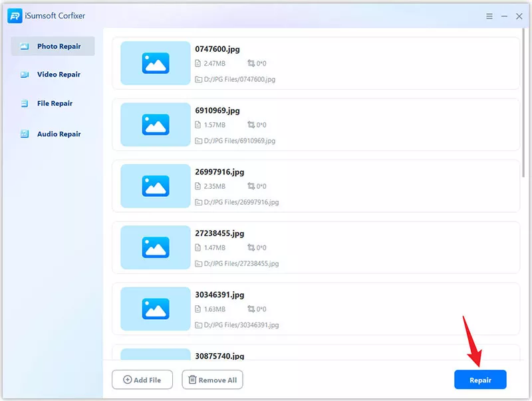The image size is (532, 401).
Task: Click the Photo Repair sidebar icon
Action: pyautogui.click(x=25, y=46)
